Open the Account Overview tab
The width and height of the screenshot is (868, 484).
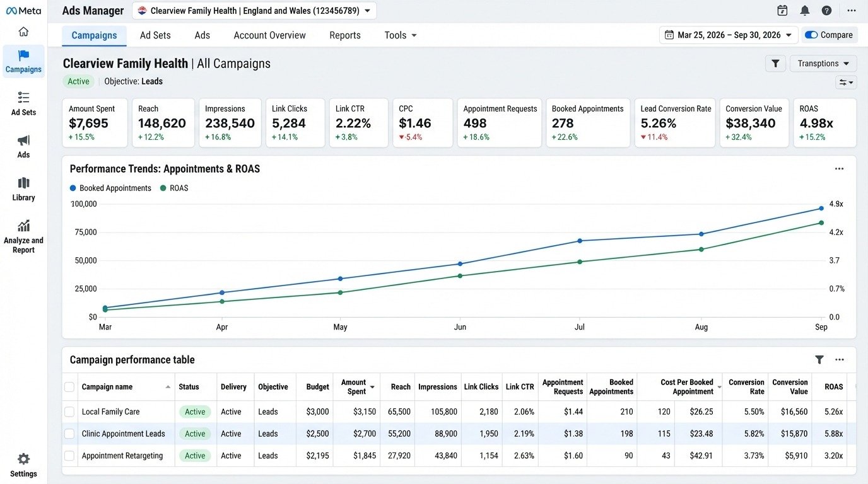click(x=269, y=35)
